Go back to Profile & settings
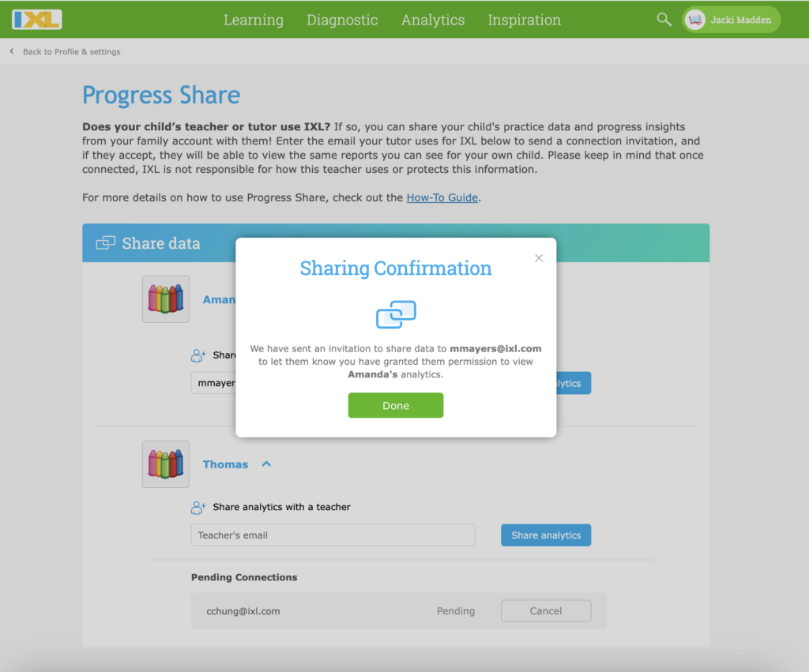Screen dimensions: 809x672 point(71,51)
